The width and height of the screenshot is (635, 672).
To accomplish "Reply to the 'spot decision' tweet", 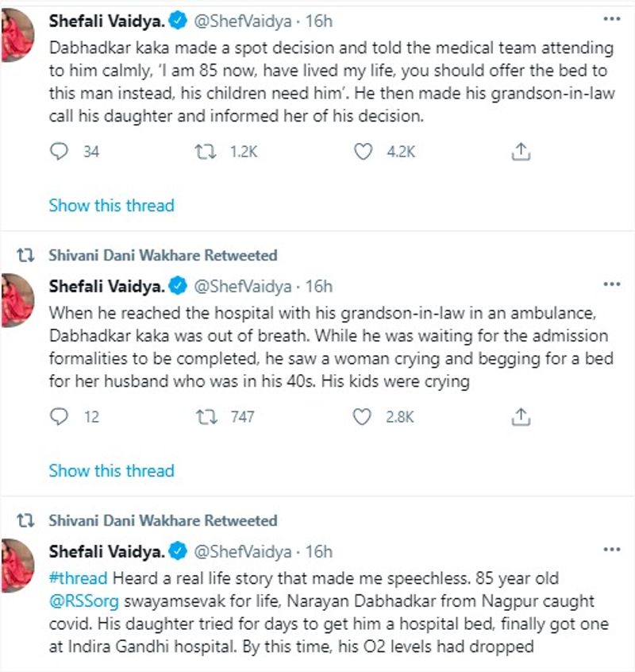I will tap(60, 151).
